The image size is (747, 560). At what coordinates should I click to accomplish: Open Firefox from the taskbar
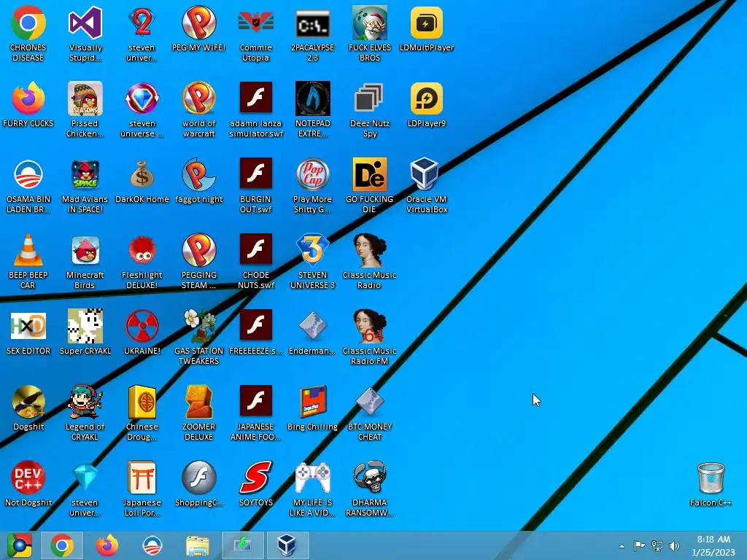[x=107, y=545]
